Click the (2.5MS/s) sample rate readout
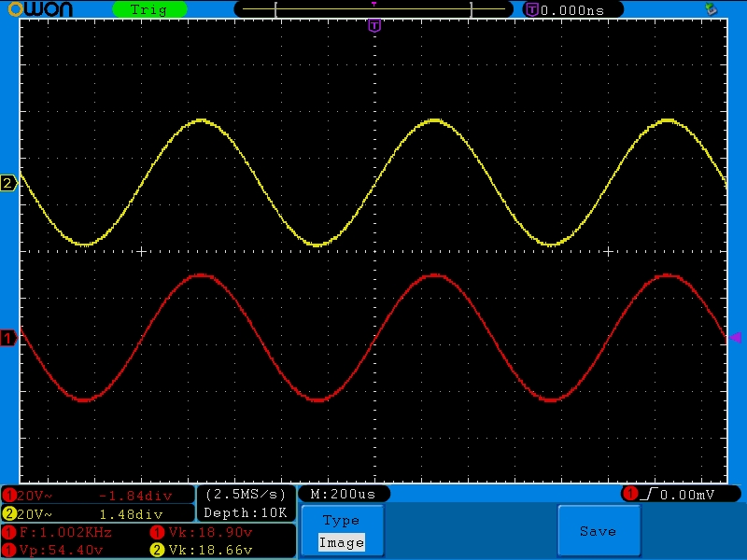 [x=246, y=495]
